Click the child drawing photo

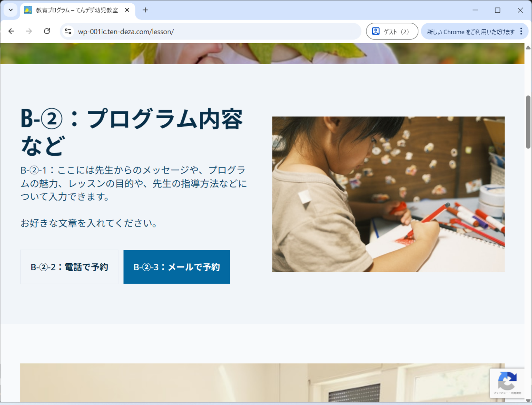(x=388, y=194)
